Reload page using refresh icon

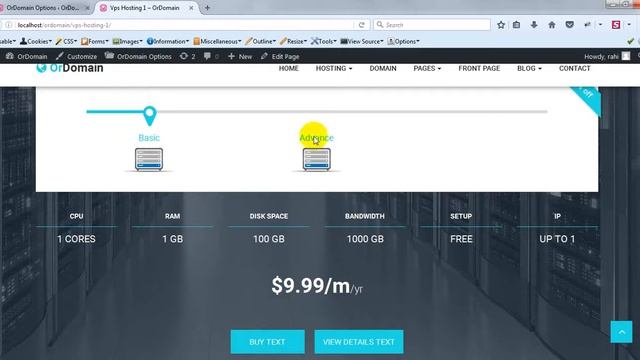[362, 25]
